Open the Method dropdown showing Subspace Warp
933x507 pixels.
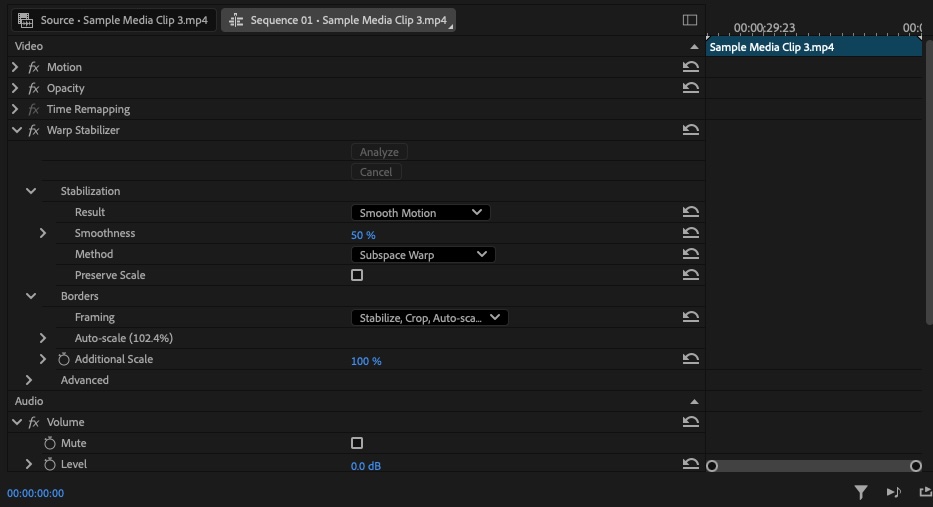pyautogui.click(x=422, y=255)
